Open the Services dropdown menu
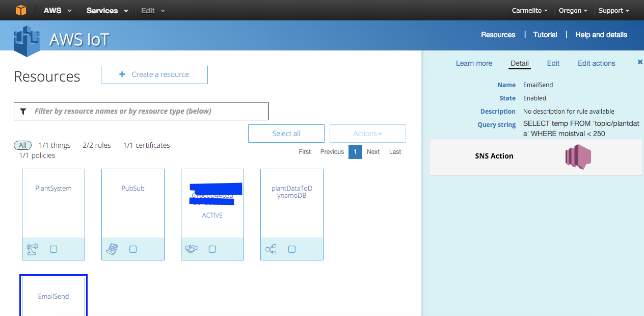 (x=107, y=11)
